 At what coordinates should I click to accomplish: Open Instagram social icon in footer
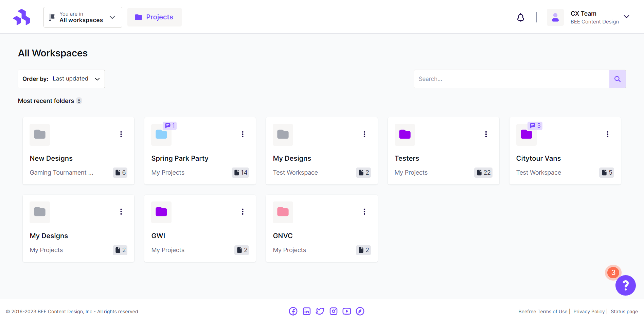point(334,311)
